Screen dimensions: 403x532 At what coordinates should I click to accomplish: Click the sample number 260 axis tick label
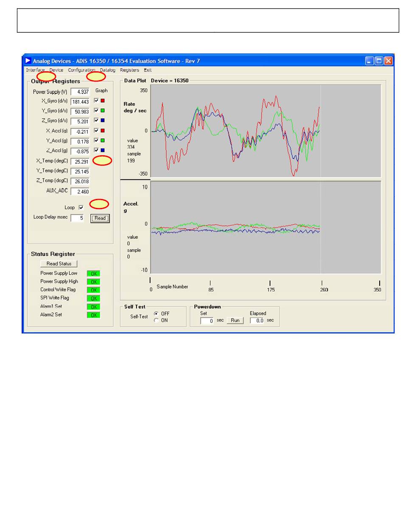pos(324,290)
